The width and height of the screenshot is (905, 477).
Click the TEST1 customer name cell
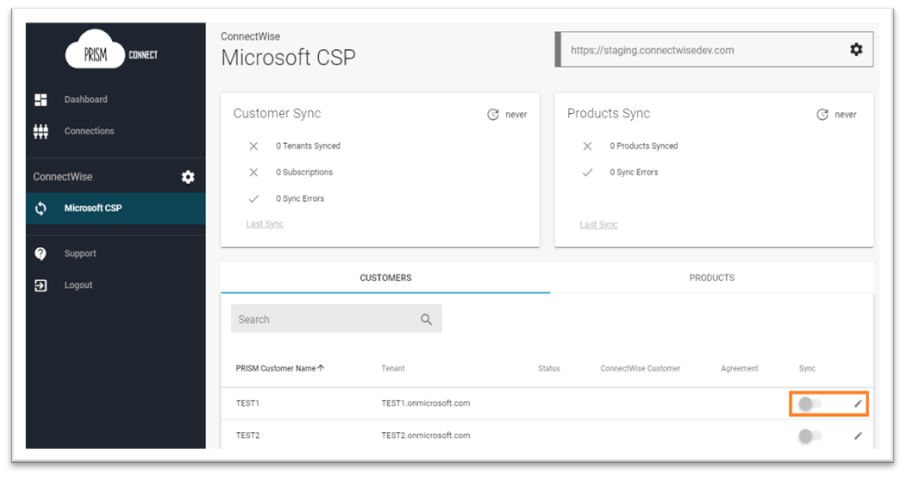point(248,403)
